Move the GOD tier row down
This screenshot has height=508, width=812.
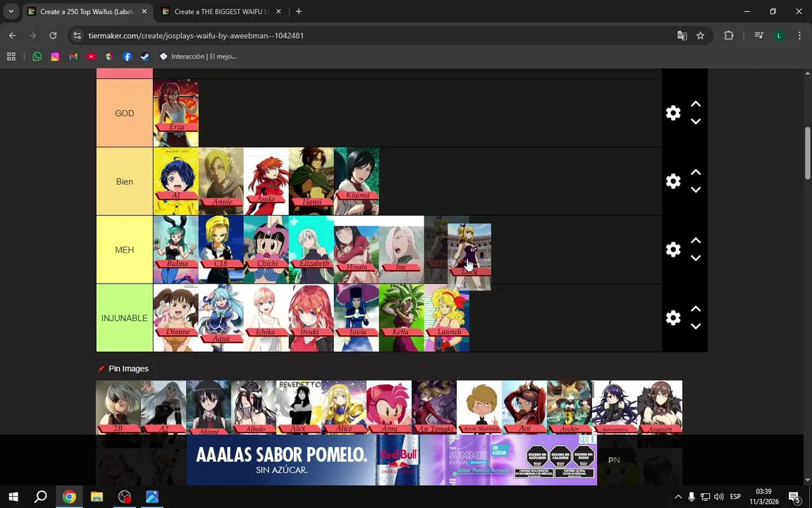(696, 121)
